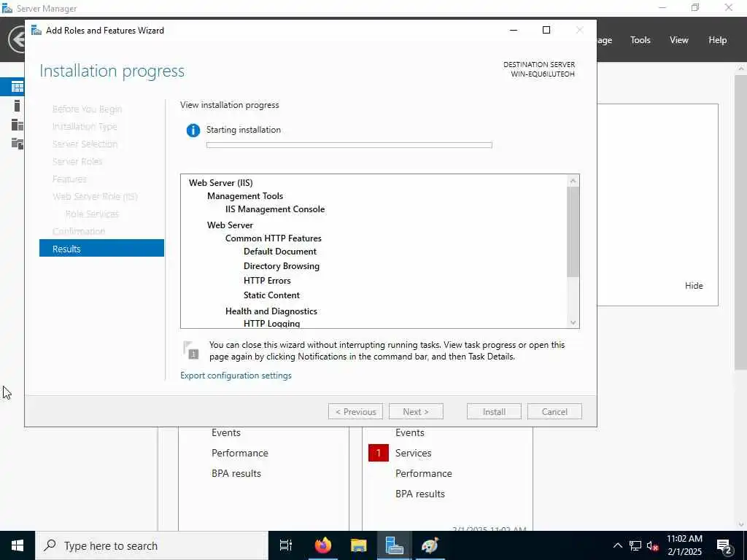Click the info icon beside Starting installation
747x560 pixels.
pos(193,130)
